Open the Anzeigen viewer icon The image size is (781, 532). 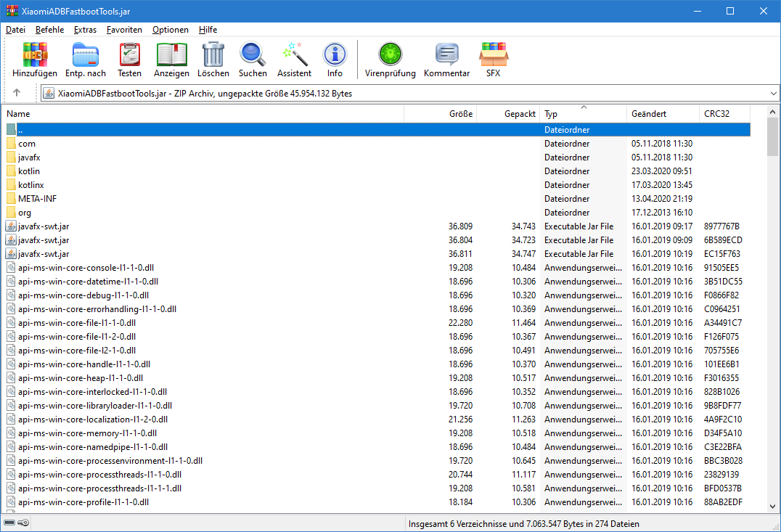[x=171, y=54]
